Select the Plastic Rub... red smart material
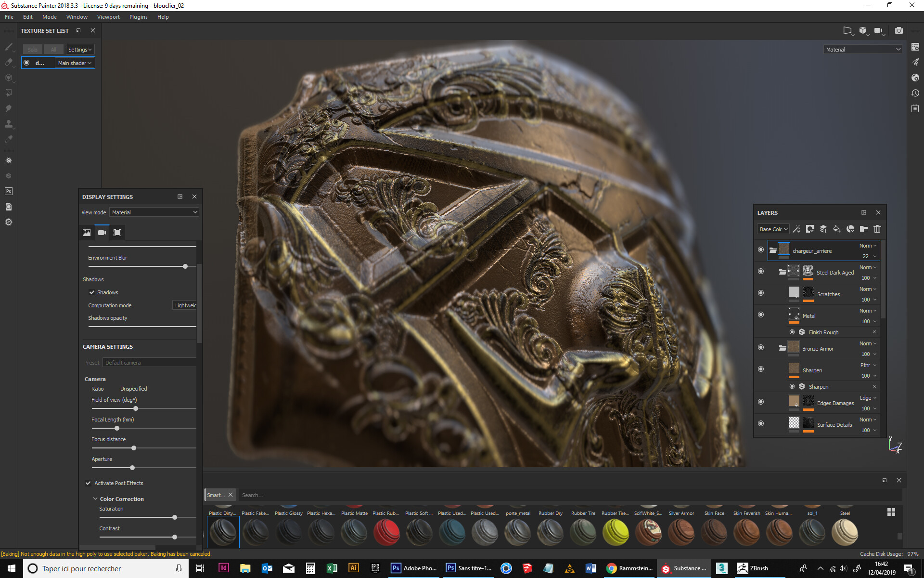The width and height of the screenshot is (924, 578). (386, 532)
